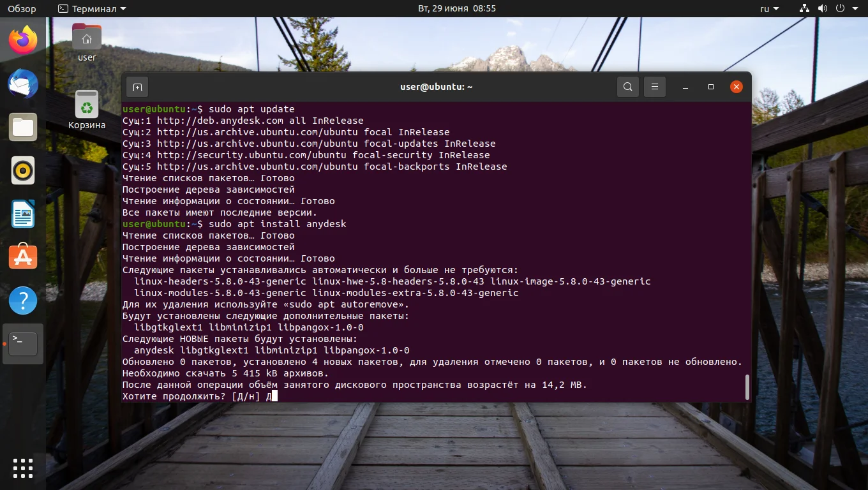Click the power icon in top bar
The height and width of the screenshot is (490, 868).
point(840,9)
